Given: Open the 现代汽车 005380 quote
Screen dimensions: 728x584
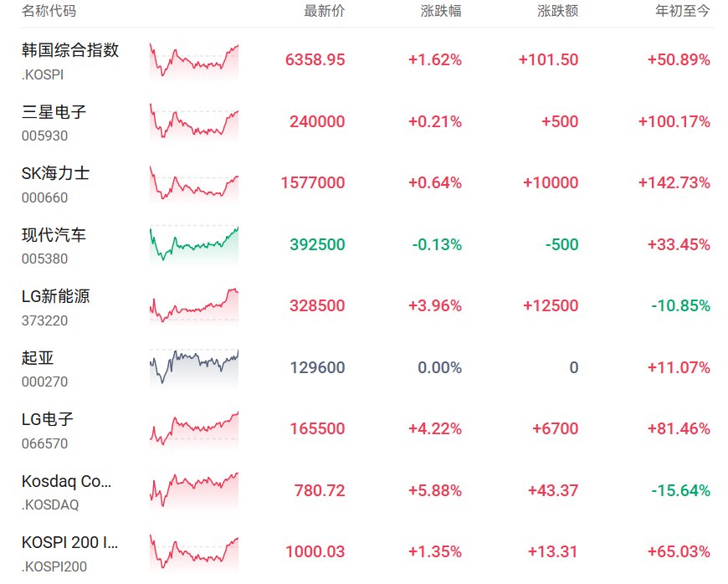Looking at the screenshot, I should point(54,246).
